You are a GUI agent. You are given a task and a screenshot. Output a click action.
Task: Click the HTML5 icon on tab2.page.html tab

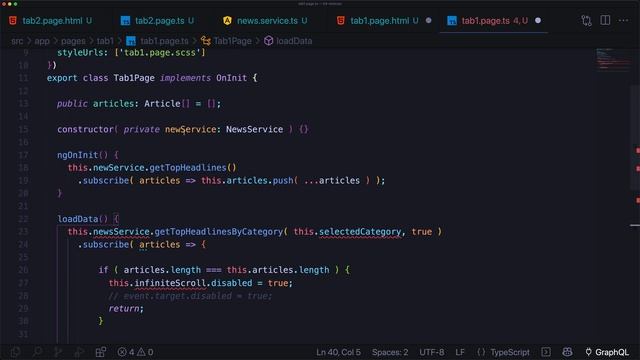pyautogui.click(x=13, y=20)
